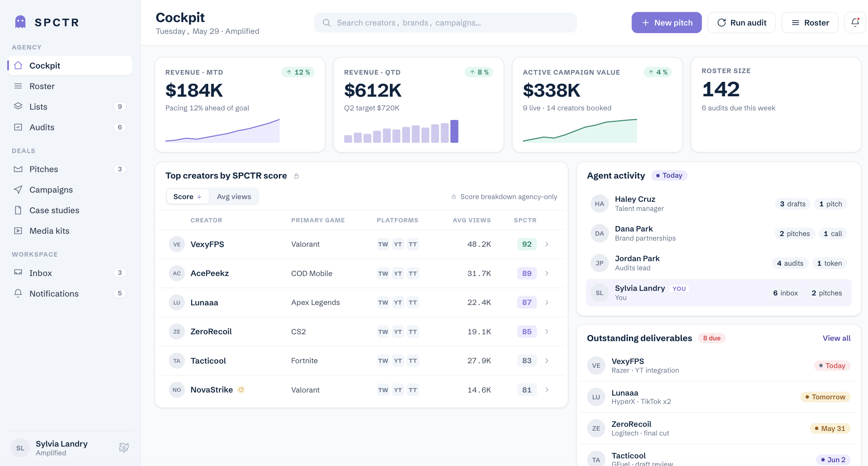Viewport: 868px width, 466px height.
Task: Click the darkest bar in Revenue QTD chart
Action: tap(454, 131)
